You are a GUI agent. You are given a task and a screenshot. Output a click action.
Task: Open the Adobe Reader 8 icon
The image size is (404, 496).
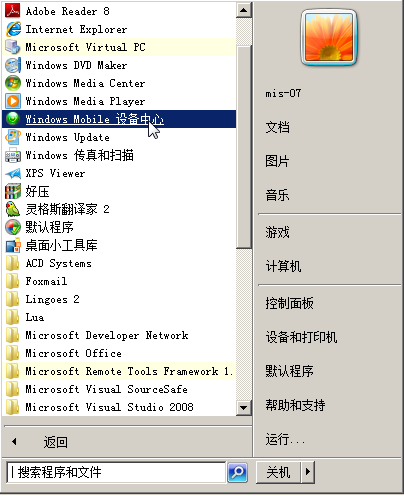click(x=13, y=11)
